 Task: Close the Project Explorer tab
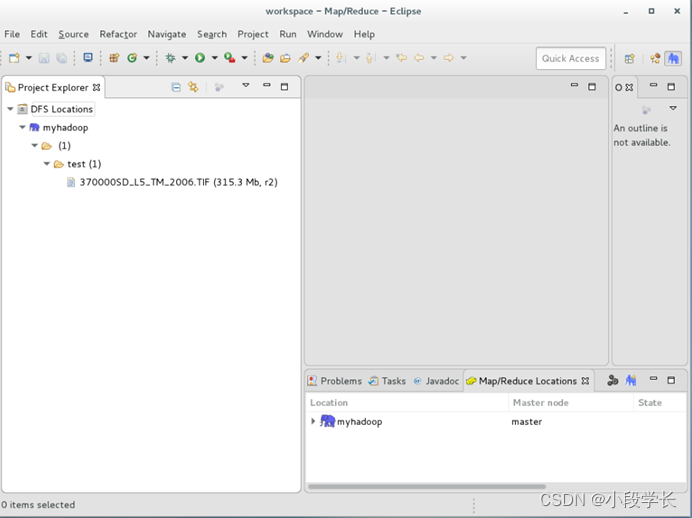point(97,87)
